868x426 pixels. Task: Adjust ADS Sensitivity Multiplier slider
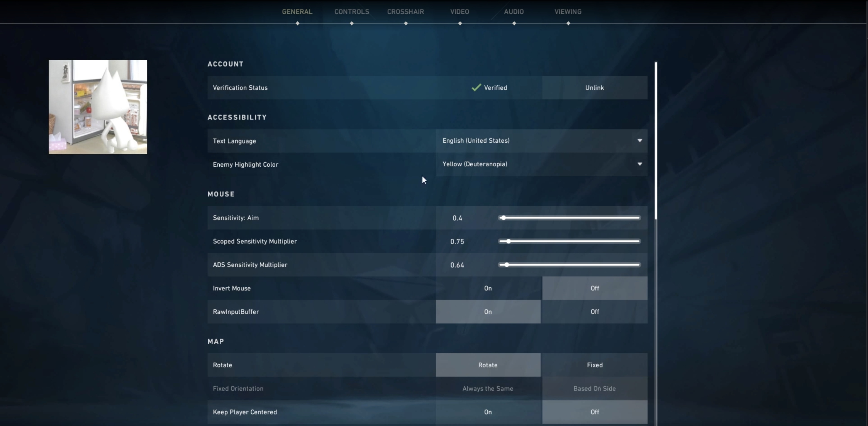pos(570,265)
